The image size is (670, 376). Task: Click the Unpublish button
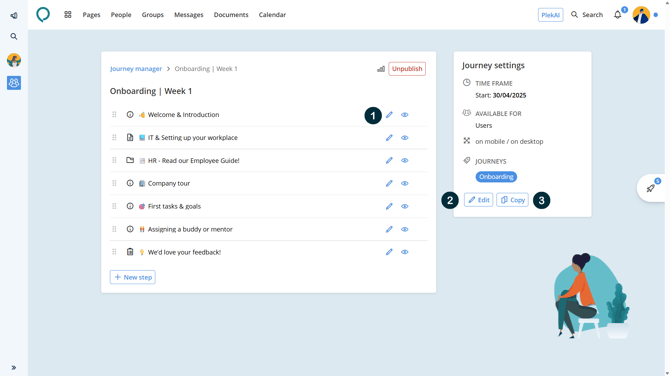407,69
